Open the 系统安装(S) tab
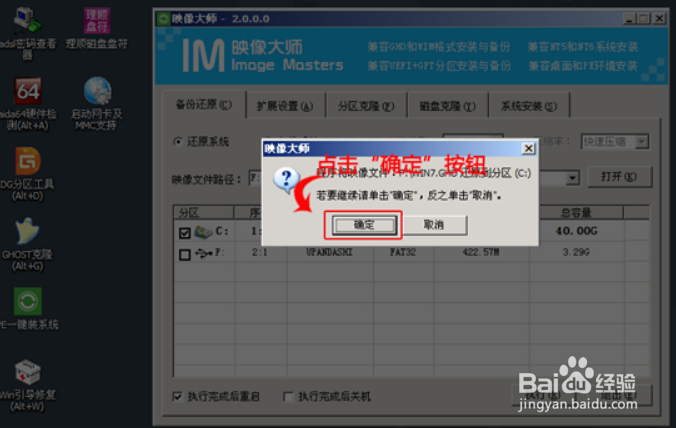Viewport: 676px width, 428px height. (529, 106)
